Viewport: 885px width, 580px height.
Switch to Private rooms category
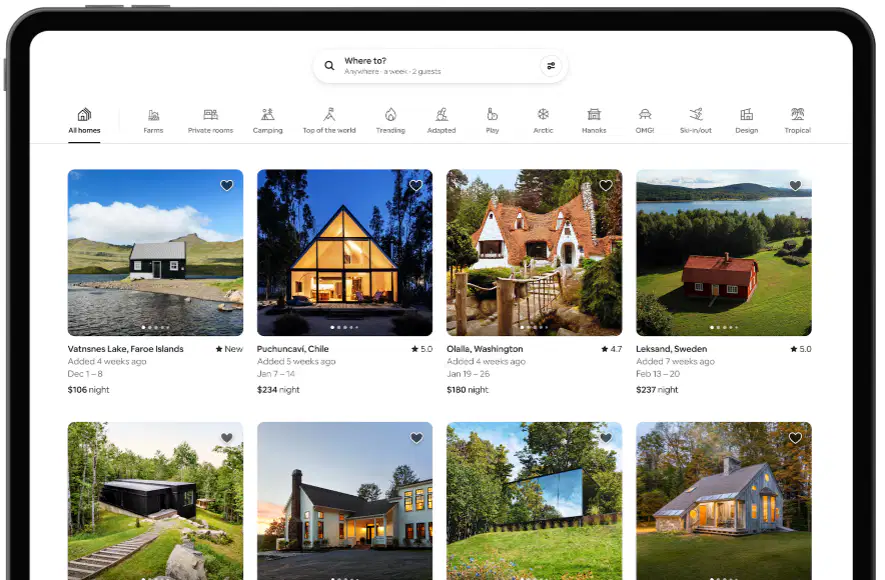pyautogui.click(x=211, y=121)
